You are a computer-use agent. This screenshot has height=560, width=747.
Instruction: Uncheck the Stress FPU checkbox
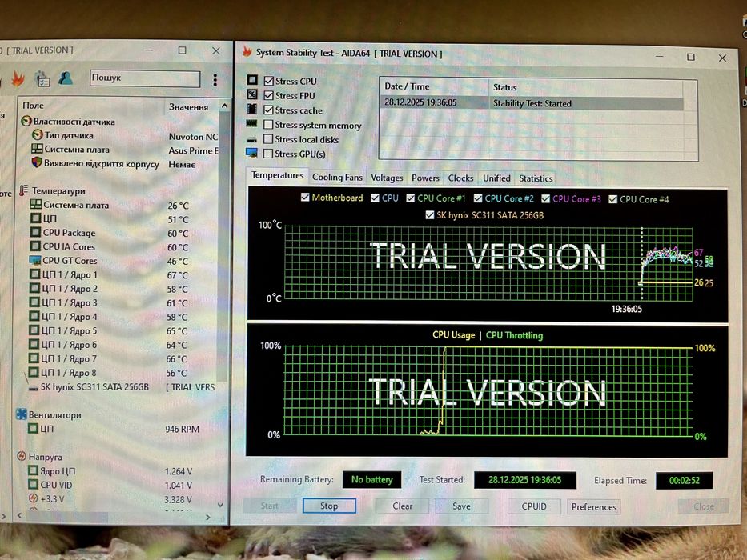point(269,95)
